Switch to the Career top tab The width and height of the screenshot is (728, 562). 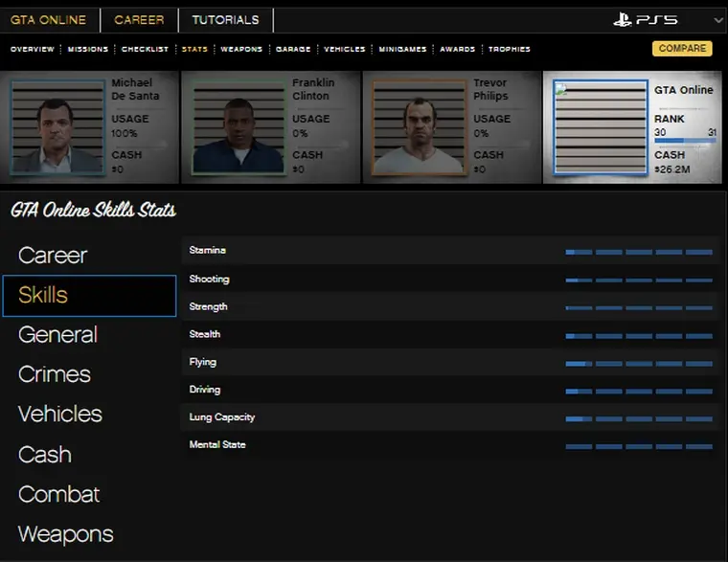point(139,19)
